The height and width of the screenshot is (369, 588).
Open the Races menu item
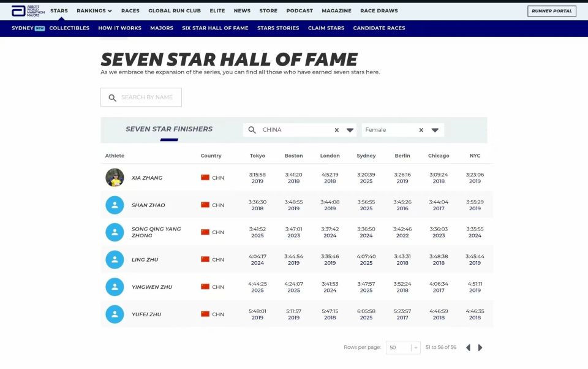130,11
